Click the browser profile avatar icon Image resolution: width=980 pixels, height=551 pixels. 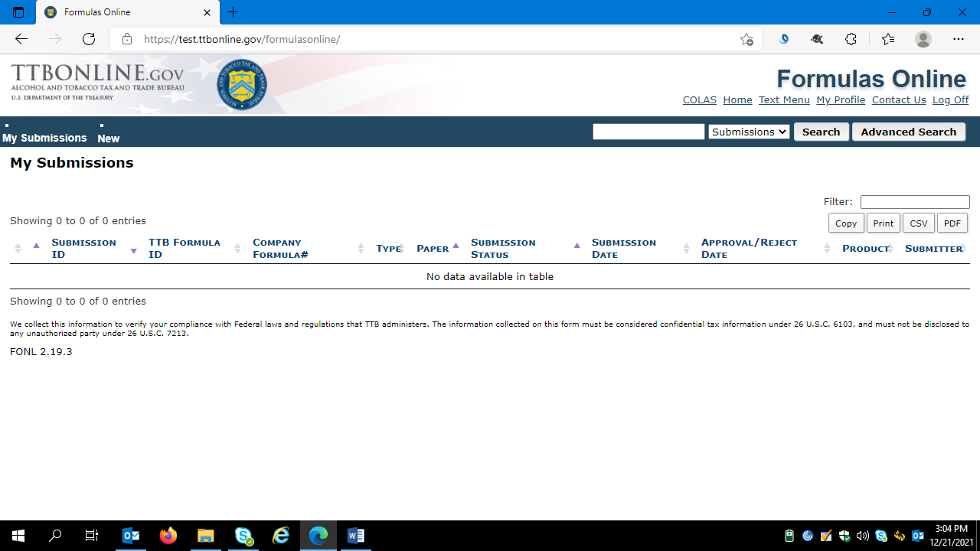(x=923, y=39)
